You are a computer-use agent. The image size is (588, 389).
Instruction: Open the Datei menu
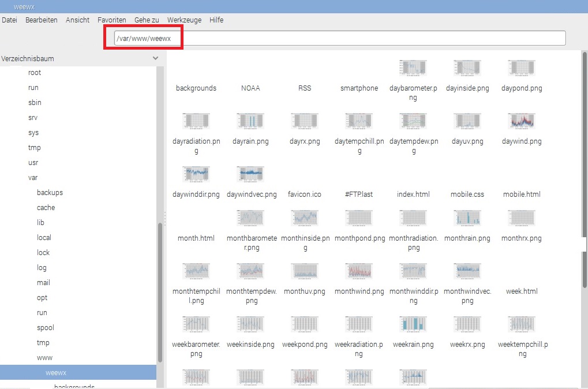coord(9,20)
